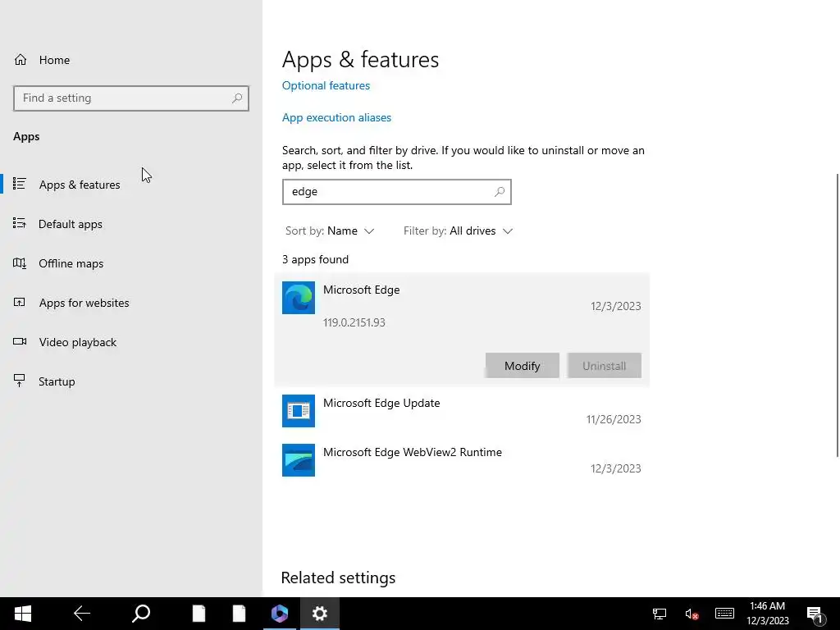Image resolution: width=840 pixels, height=630 pixels.
Task: Open Copilot from the taskbar
Action: click(x=279, y=614)
